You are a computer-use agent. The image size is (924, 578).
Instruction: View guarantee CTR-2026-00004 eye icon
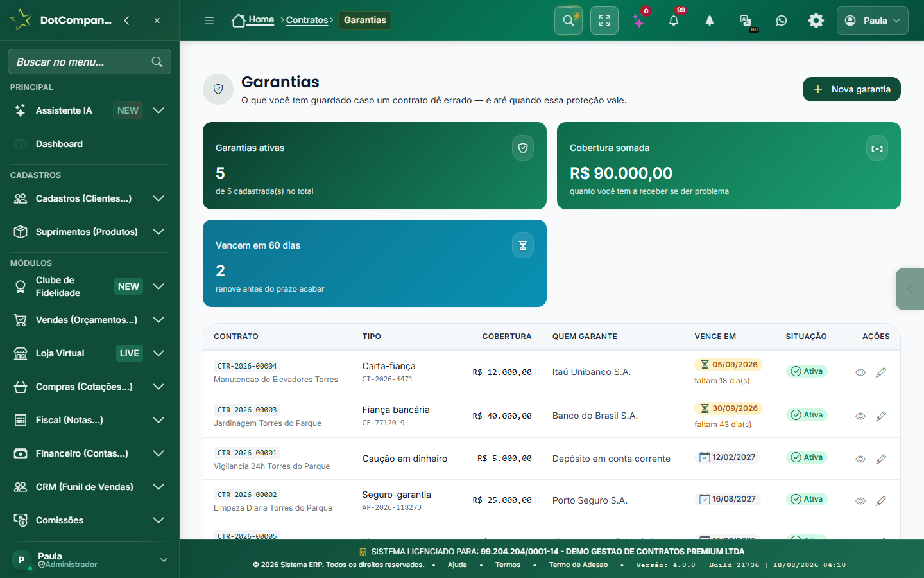click(x=860, y=372)
